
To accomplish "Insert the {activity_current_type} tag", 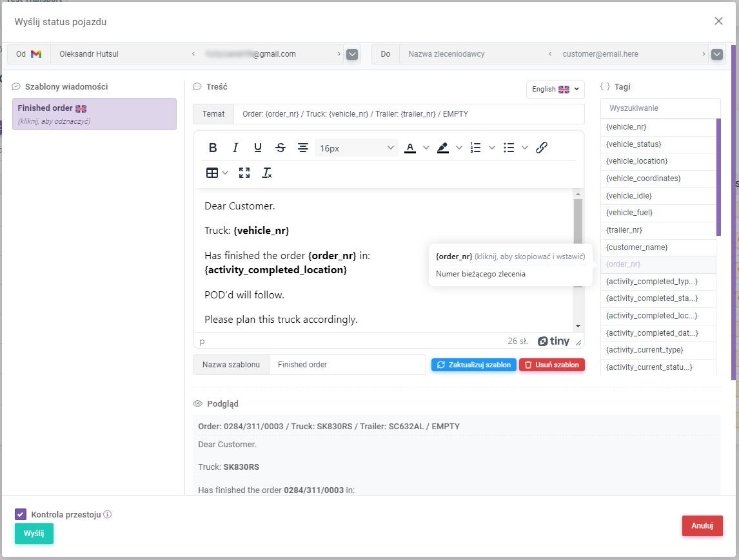I will tap(658, 350).
